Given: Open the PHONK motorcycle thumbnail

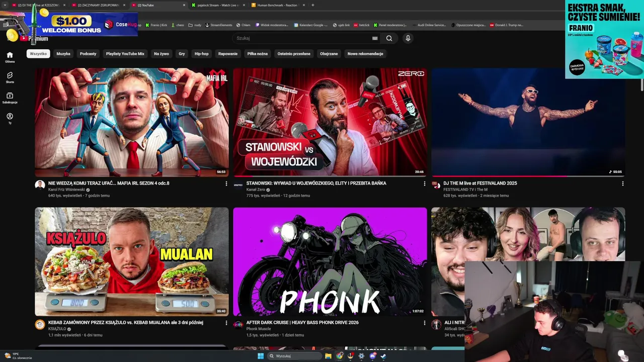Looking at the screenshot, I should pyautogui.click(x=330, y=261).
